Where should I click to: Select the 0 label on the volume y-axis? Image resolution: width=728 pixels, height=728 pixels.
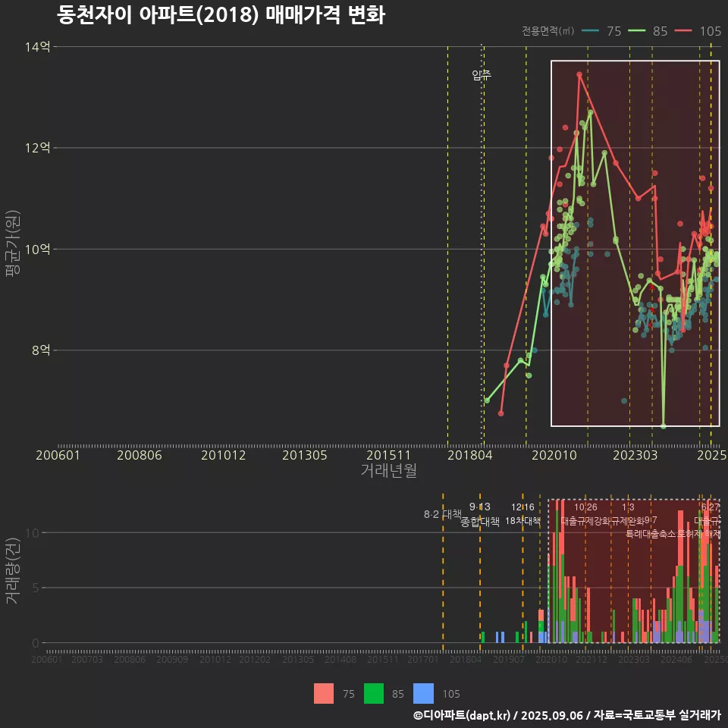tap(36, 643)
